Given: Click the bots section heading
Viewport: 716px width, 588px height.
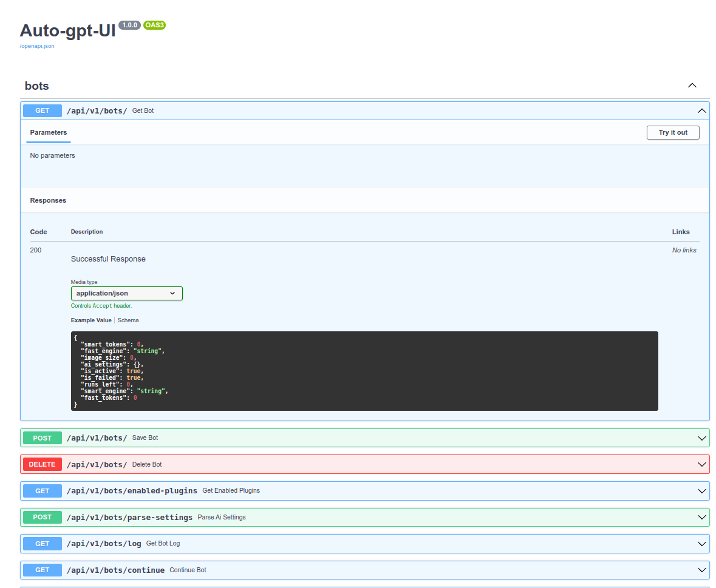Looking at the screenshot, I should [x=36, y=86].
